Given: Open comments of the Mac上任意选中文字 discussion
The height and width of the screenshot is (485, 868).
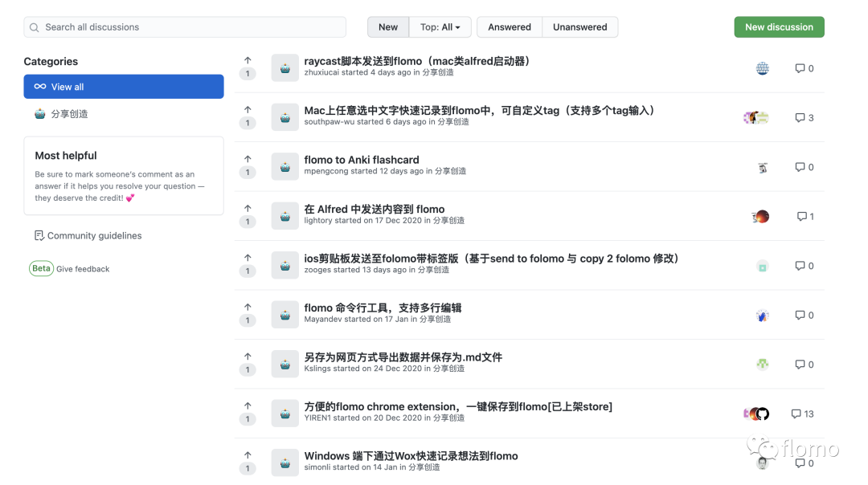Looking at the screenshot, I should 804,118.
